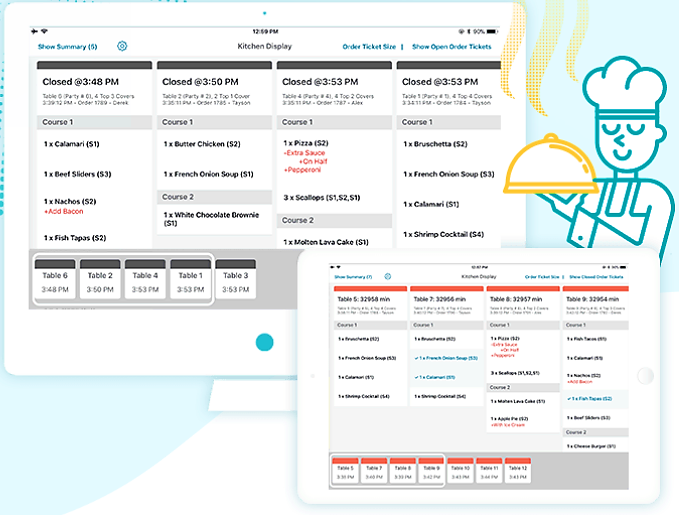This screenshot has width=679, height=515.
Task: Select the Table 12 thumbnail on the tablet
Action: pos(517,472)
